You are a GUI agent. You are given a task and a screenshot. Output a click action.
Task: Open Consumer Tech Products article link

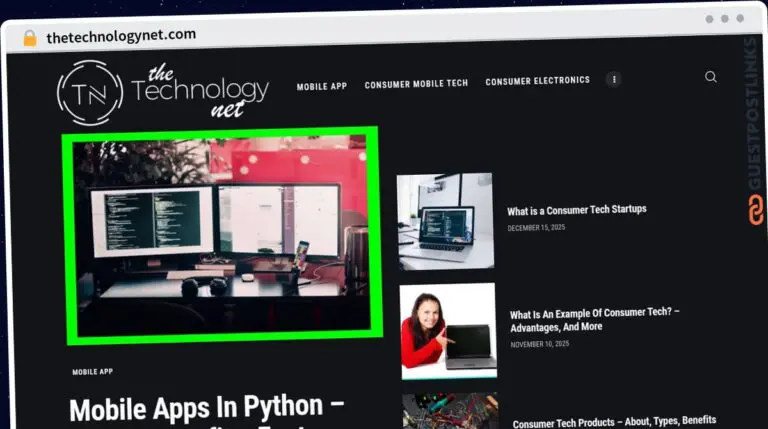pos(614,422)
